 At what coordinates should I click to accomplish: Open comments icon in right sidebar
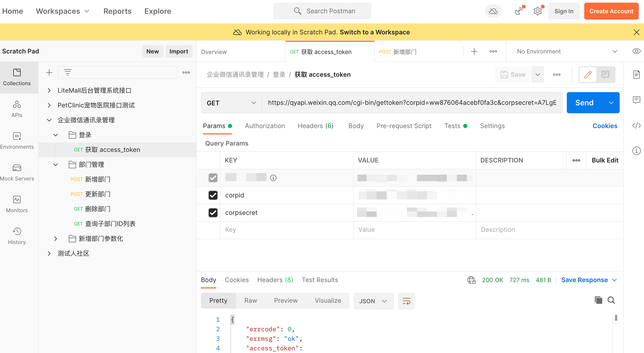tap(637, 100)
